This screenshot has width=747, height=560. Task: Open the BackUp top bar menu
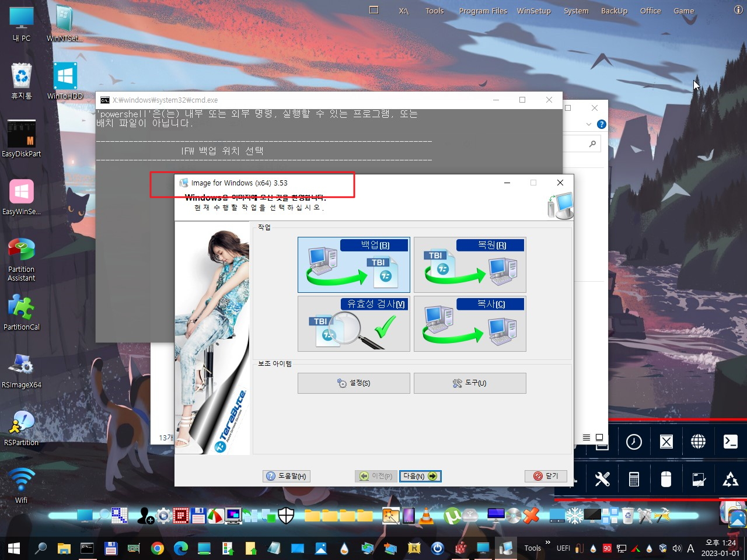614,10
